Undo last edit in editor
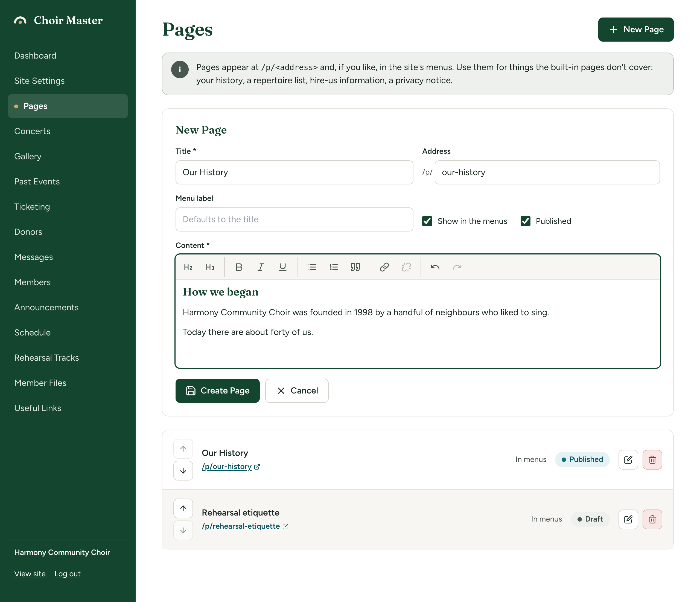Screen dimensions: 700x602 435,267
